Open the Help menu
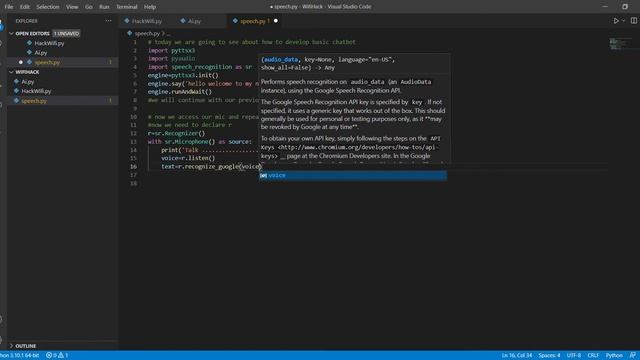The image size is (640, 360). (x=150, y=7)
